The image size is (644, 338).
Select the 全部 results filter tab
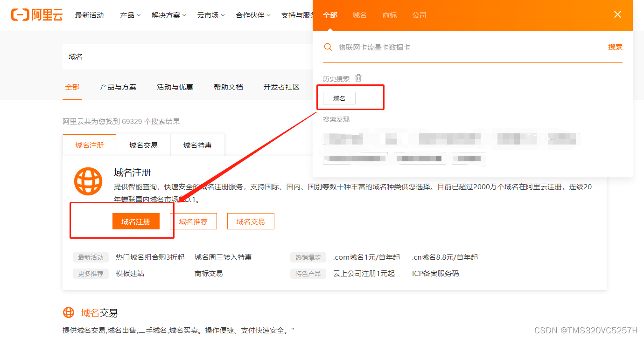72,87
